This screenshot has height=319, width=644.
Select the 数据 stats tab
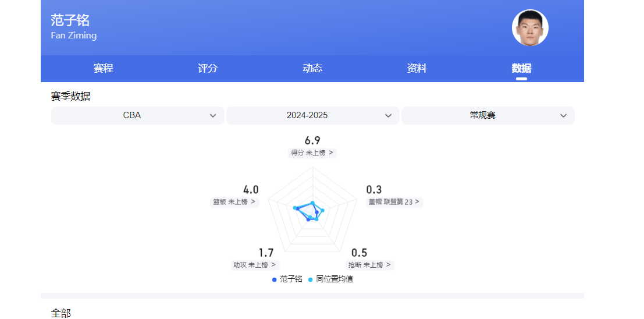(x=521, y=68)
